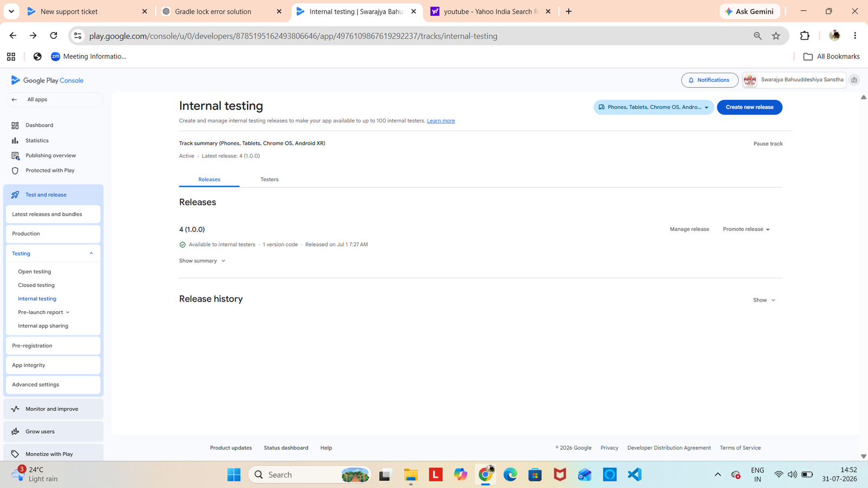Viewport: 868px width, 488px height.
Task: Open the device form factor dropdown
Action: coord(654,107)
